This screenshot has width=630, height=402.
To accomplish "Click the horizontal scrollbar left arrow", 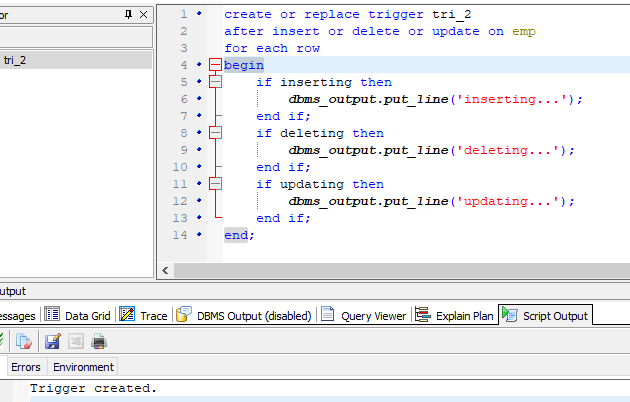I will pos(165,270).
